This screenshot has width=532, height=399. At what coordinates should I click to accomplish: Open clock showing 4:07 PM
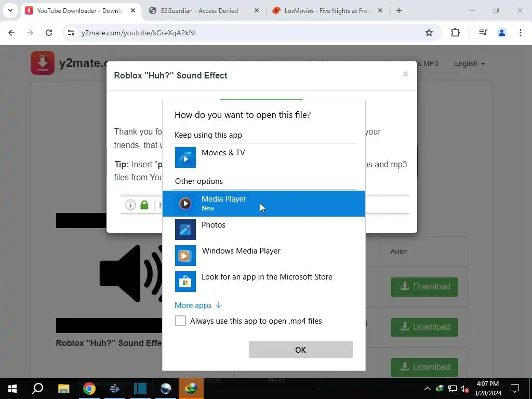pos(487,389)
